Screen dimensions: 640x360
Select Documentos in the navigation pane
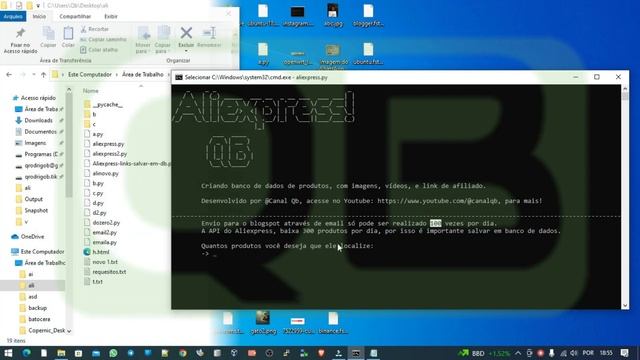pyautogui.click(x=40, y=132)
